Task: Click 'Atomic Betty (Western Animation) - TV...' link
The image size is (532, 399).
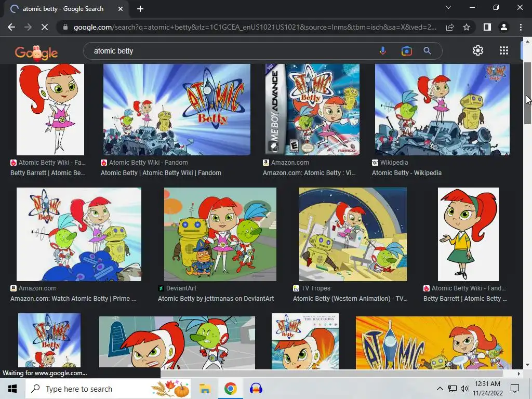Action: click(350, 299)
